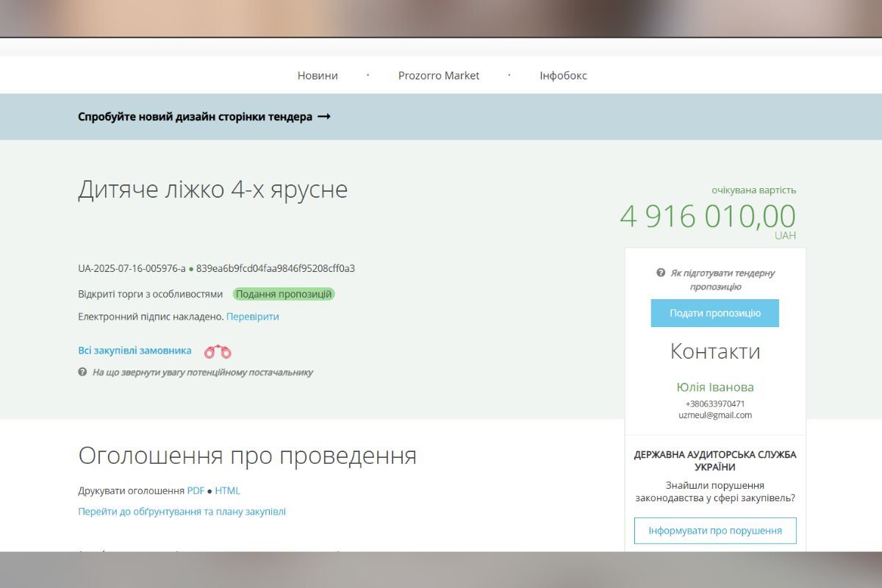
Task: Click the handcuffs icon beside "Всі закупівлі замовника"
Action: point(217,351)
